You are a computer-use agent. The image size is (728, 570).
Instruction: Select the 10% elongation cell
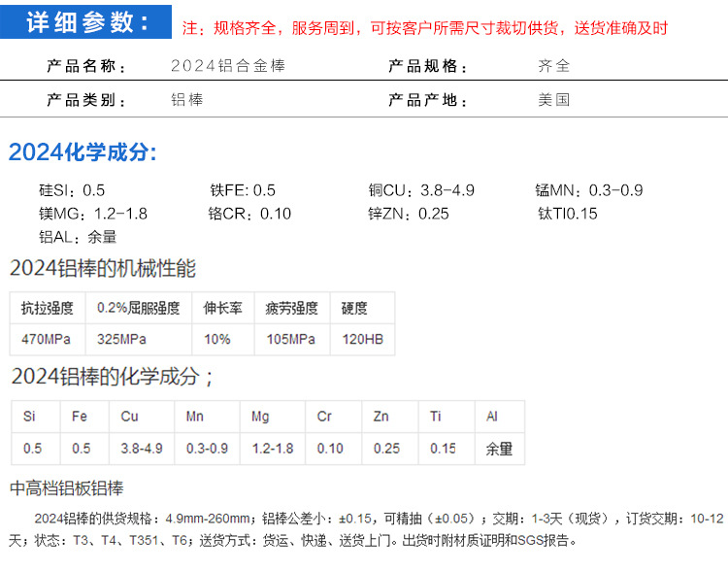tap(223, 340)
